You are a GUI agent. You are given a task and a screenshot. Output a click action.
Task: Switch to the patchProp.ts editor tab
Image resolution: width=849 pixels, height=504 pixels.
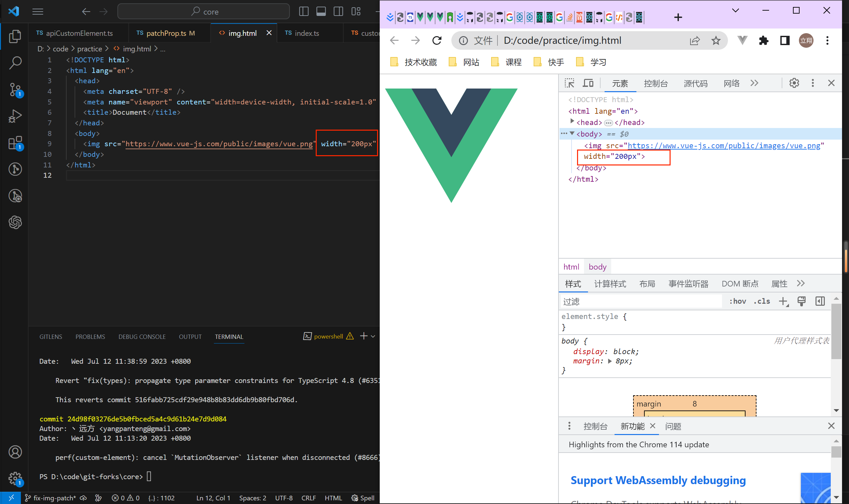[166, 33]
